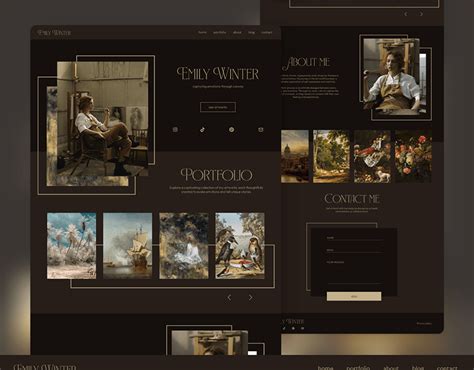Screen dimensions: 474x370
Task: Open the green forest landscape painting thumbnail
Action: pos(331,156)
